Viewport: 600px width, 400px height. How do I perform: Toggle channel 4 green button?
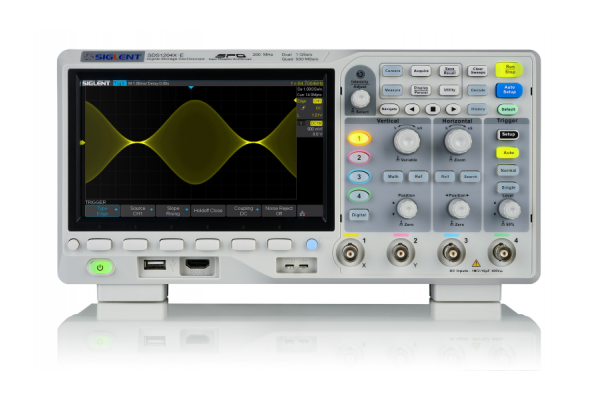359,196
